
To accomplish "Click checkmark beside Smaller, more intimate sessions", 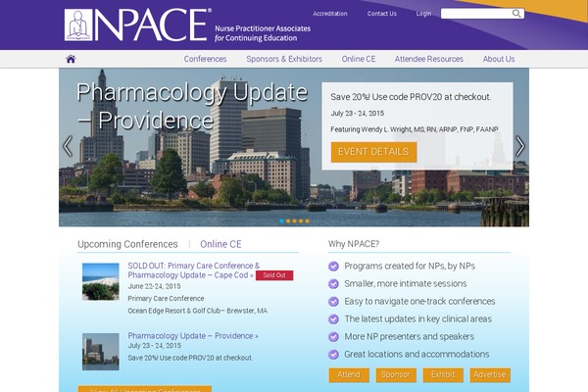I will click(333, 284).
